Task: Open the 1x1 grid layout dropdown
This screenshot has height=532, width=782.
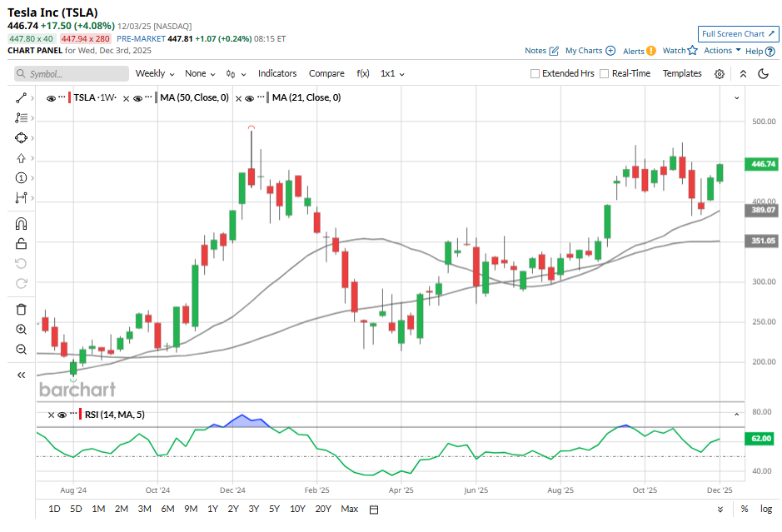Action: click(392, 74)
